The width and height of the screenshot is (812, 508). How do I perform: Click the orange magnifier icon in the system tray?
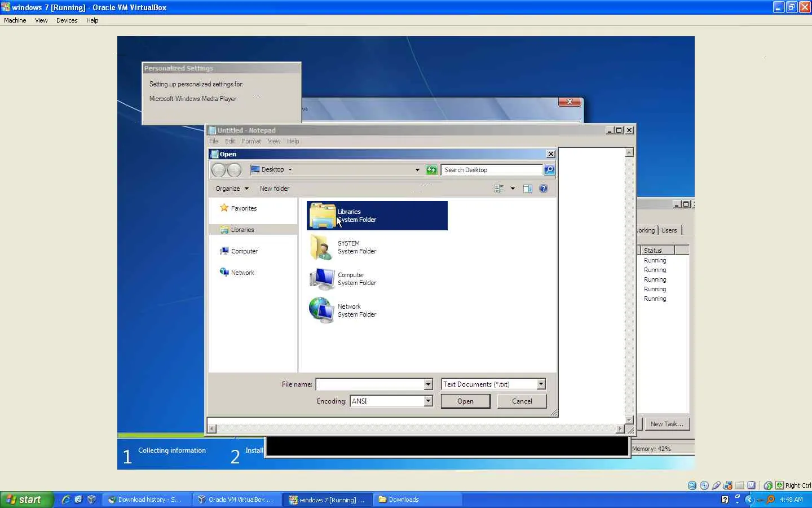(x=770, y=500)
